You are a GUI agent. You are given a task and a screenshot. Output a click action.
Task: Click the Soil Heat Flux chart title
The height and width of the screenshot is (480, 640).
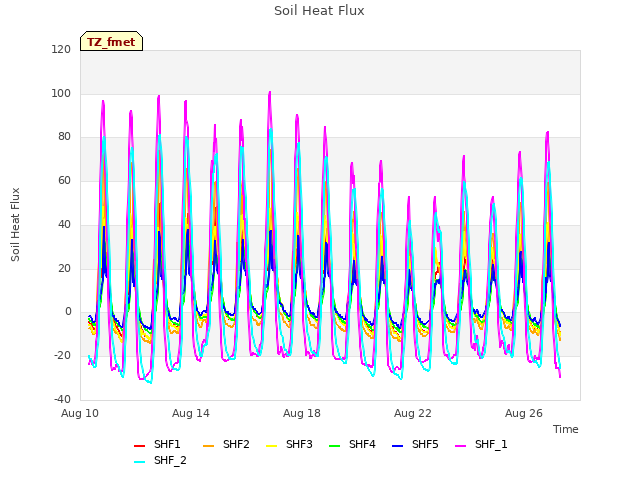[319, 11]
